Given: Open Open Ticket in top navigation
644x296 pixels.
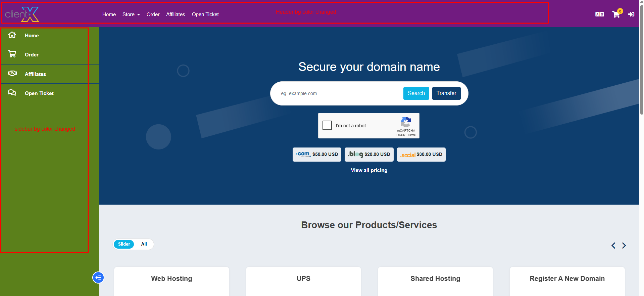Looking at the screenshot, I should pos(205,14).
